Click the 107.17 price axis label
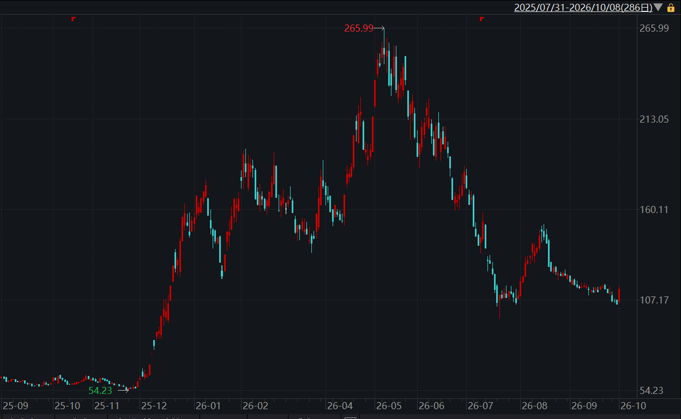 coord(654,300)
